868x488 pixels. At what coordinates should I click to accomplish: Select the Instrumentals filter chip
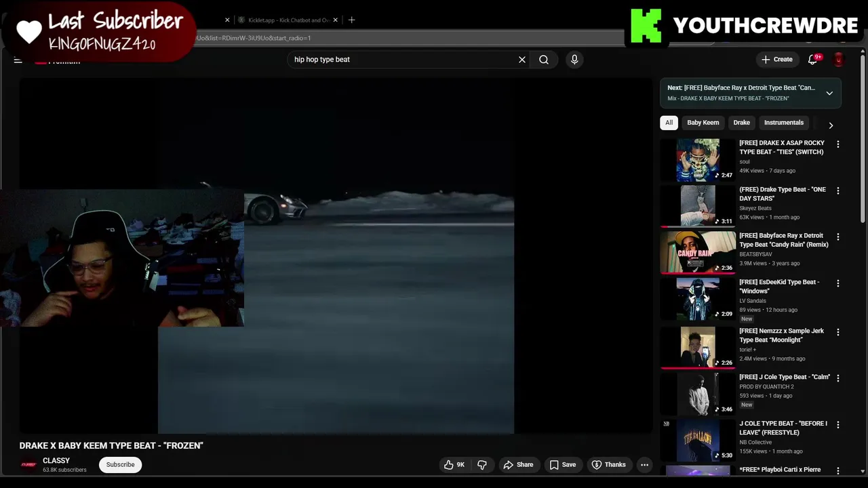pos(783,123)
